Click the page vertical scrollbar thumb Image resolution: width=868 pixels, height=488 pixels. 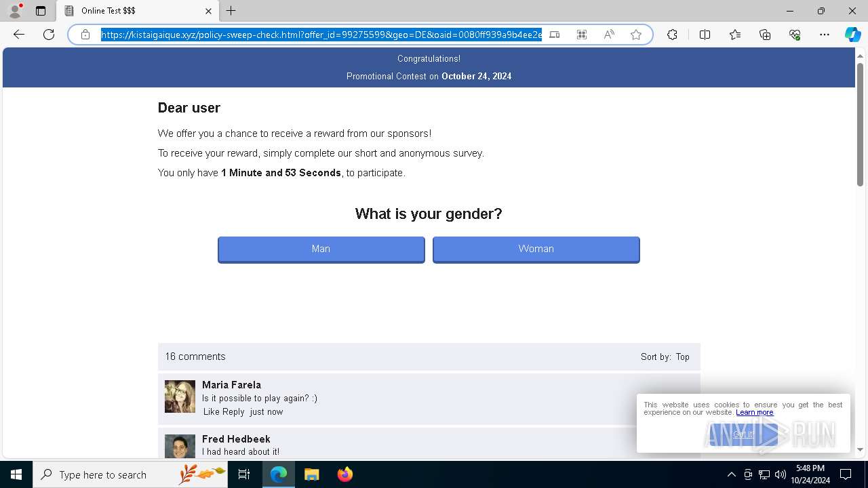tap(860, 124)
